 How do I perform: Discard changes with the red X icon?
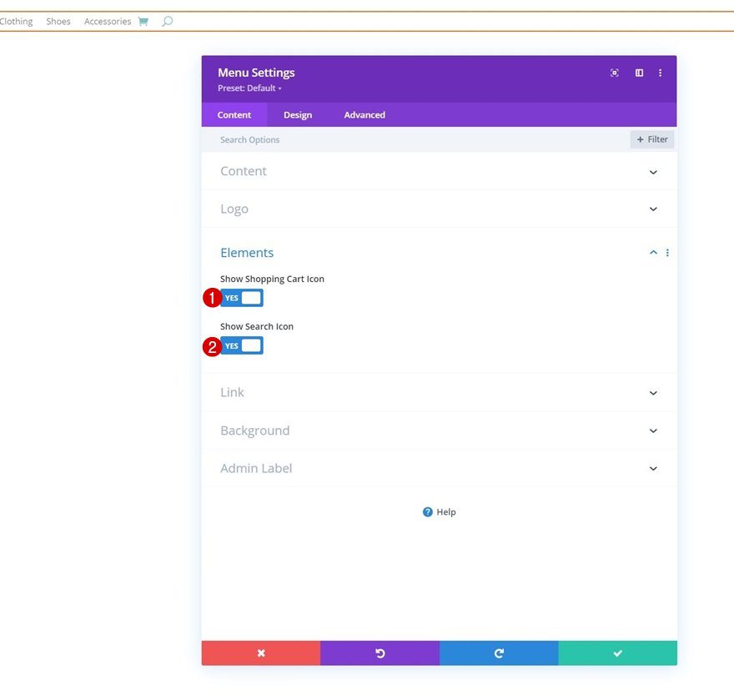[x=260, y=653]
